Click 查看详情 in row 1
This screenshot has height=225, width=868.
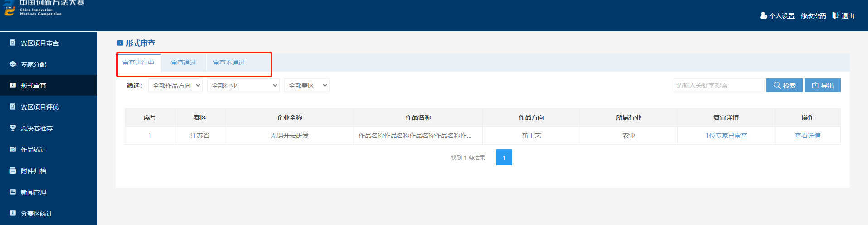coord(808,136)
